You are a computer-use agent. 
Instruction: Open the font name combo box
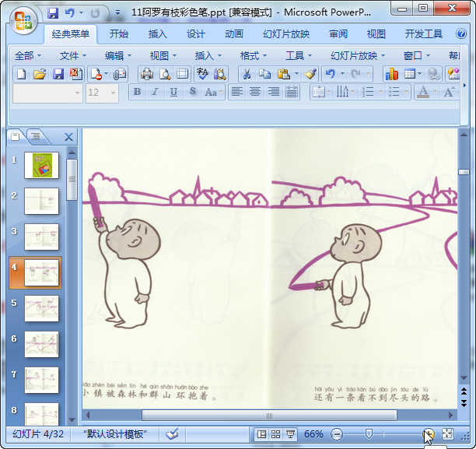tap(47, 93)
